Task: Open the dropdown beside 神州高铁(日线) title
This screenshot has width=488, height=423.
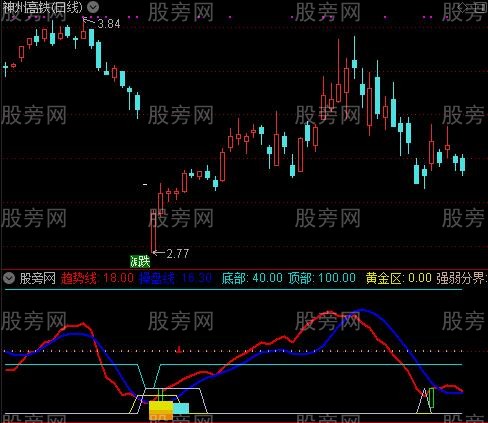Action: click(x=93, y=6)
